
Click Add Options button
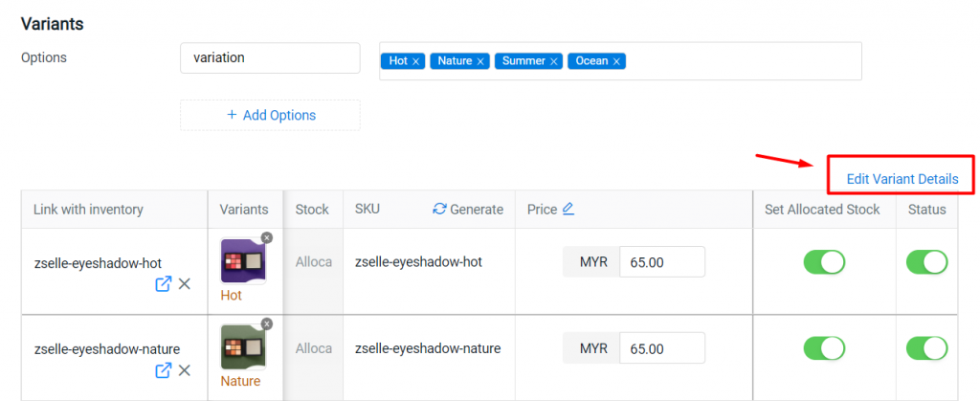point(270,115)
